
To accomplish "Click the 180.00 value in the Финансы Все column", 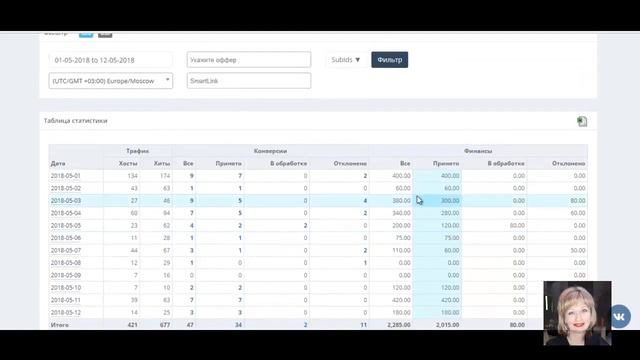I will 401,313.
